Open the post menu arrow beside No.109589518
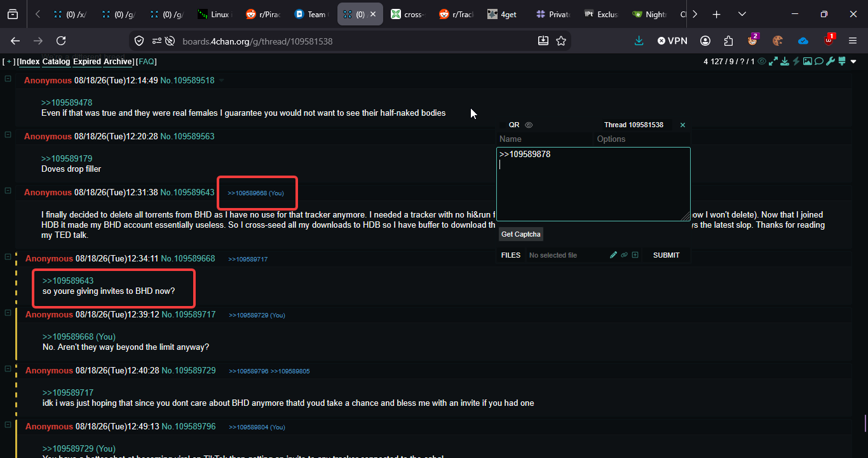The width and height of the screenshot is (868, 458). pos(222,80)
